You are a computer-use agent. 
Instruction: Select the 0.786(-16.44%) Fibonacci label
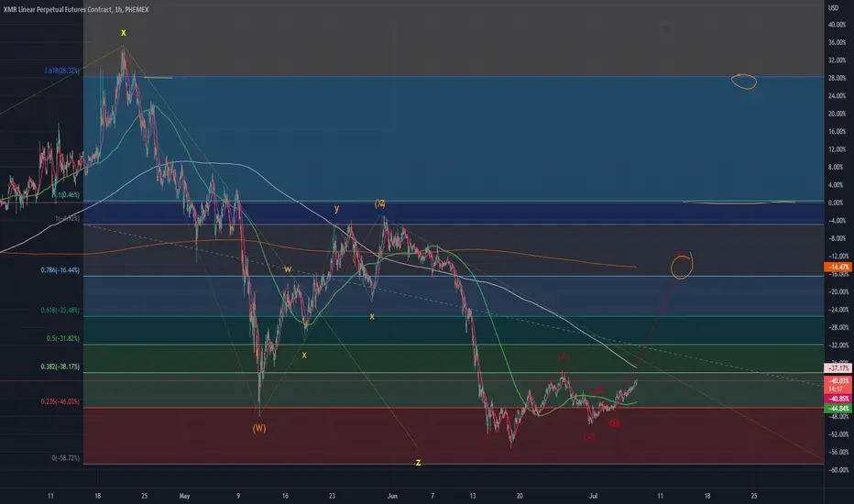pos(60,270)
